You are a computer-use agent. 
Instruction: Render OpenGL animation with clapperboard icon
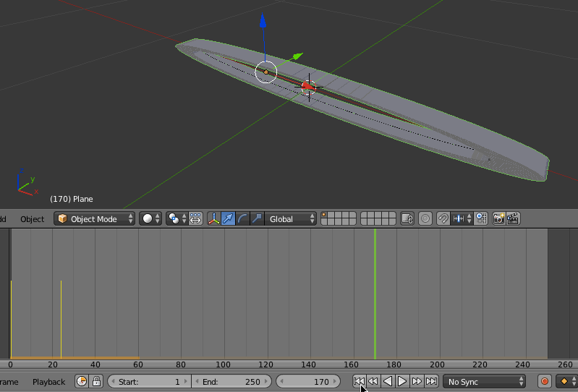pos(513,219)
